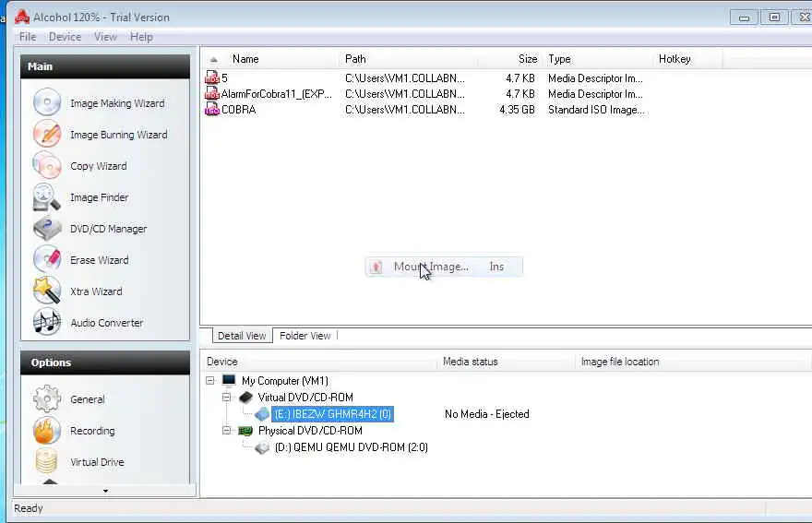Collapse the Physical DVD/CD-ROM tree node
Screen dimensions: 812x523
coord(226,431)
